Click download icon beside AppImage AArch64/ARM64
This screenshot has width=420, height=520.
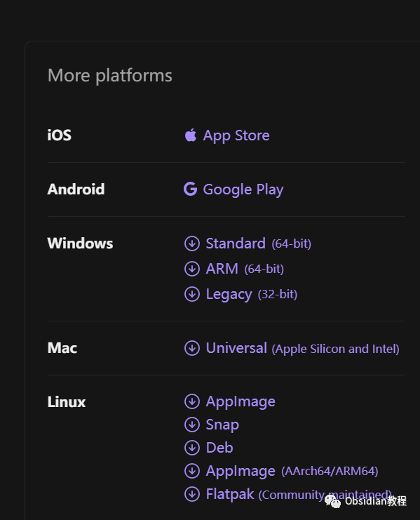pos(192,471)
